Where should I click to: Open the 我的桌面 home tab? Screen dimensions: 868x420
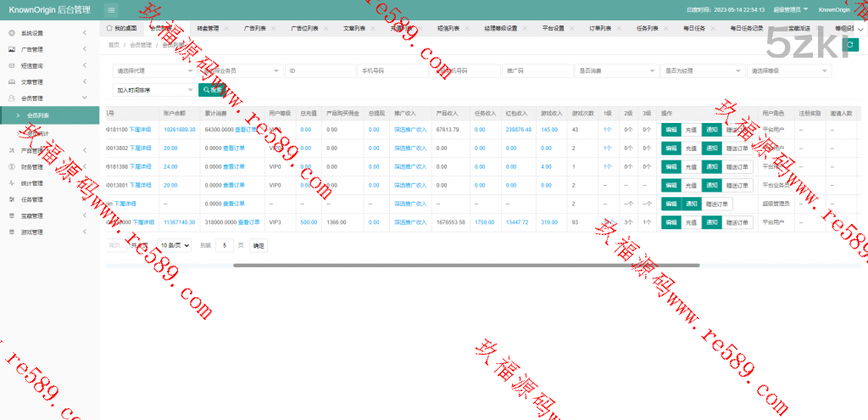click(121, 28)
